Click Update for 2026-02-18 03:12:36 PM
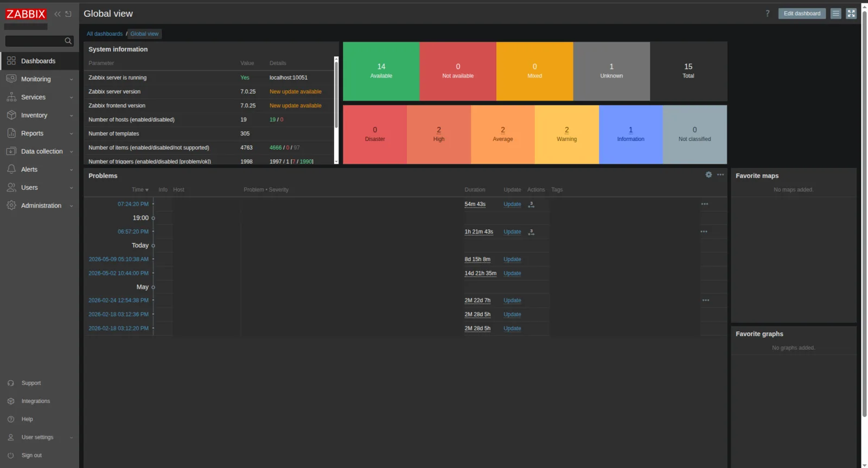The height and width of the screenshot is (468, 868). point(512,315)
